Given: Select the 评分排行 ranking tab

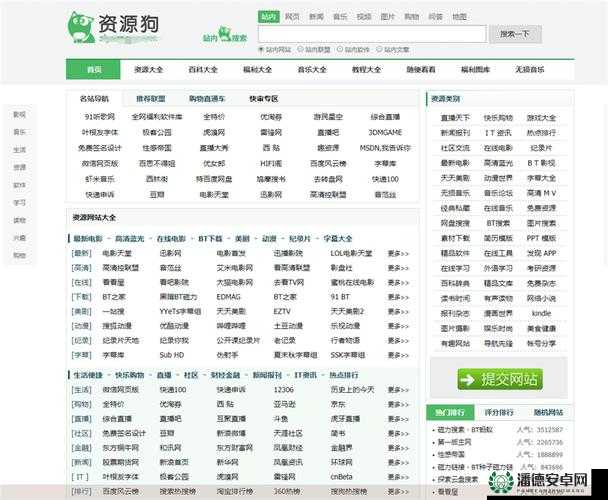Looking at the screenshot, I should point(499,412).
